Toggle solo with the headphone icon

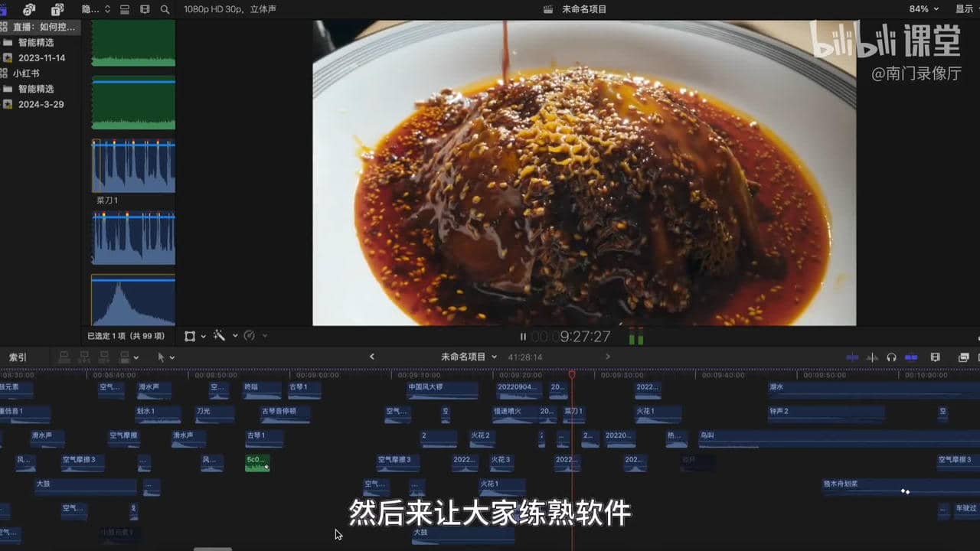point(892,357)
